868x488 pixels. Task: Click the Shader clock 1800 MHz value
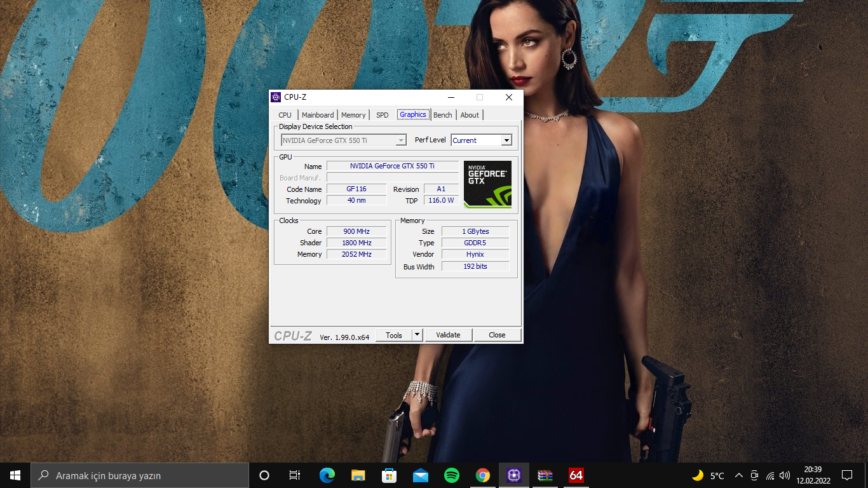(356, 243)
